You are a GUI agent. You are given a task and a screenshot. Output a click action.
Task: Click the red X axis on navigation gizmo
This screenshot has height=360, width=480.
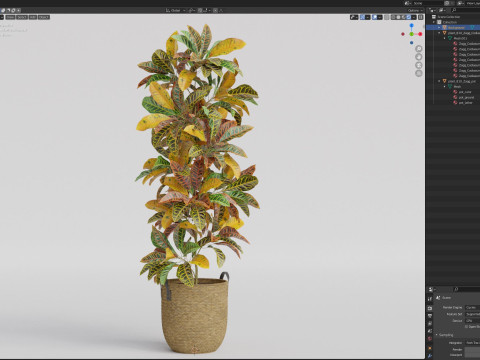pos(420,34)
